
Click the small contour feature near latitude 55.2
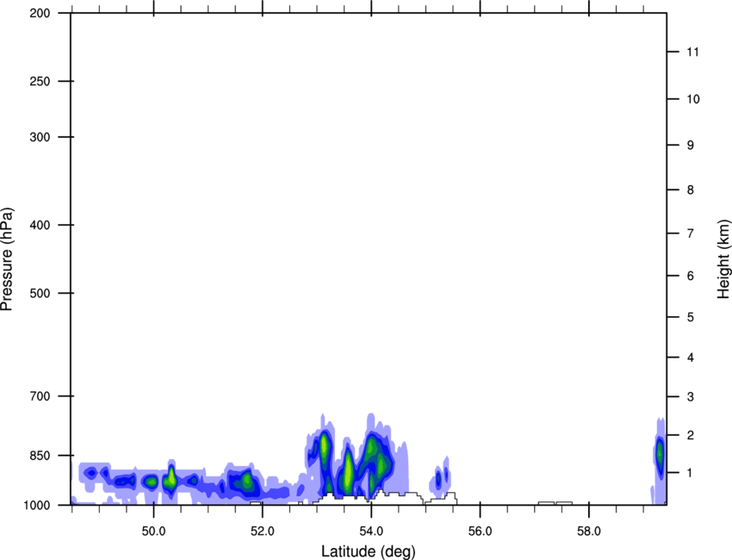[438, 479]
